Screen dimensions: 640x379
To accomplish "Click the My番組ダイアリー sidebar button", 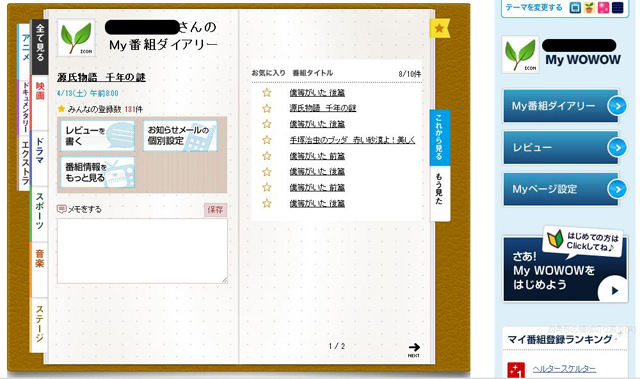I will 561,106.
